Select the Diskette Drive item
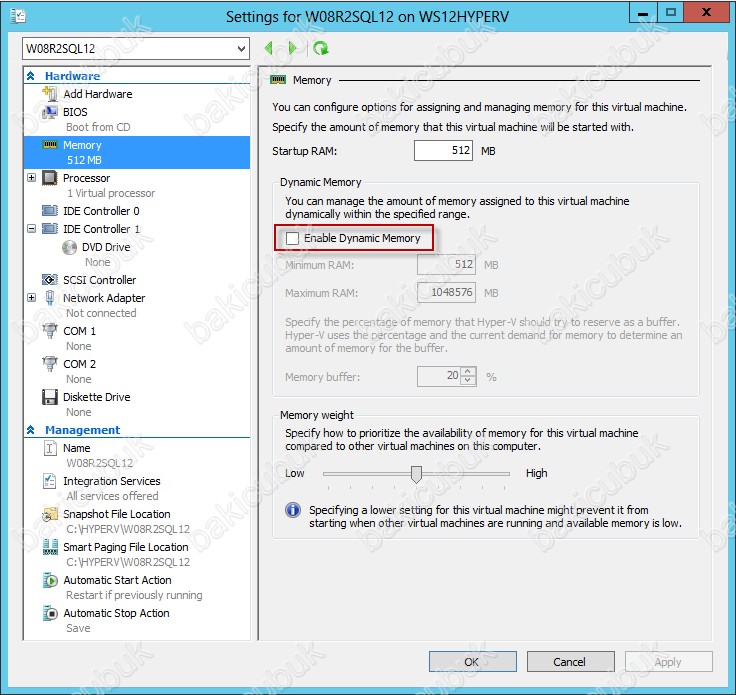 click(x=97, y=397)
